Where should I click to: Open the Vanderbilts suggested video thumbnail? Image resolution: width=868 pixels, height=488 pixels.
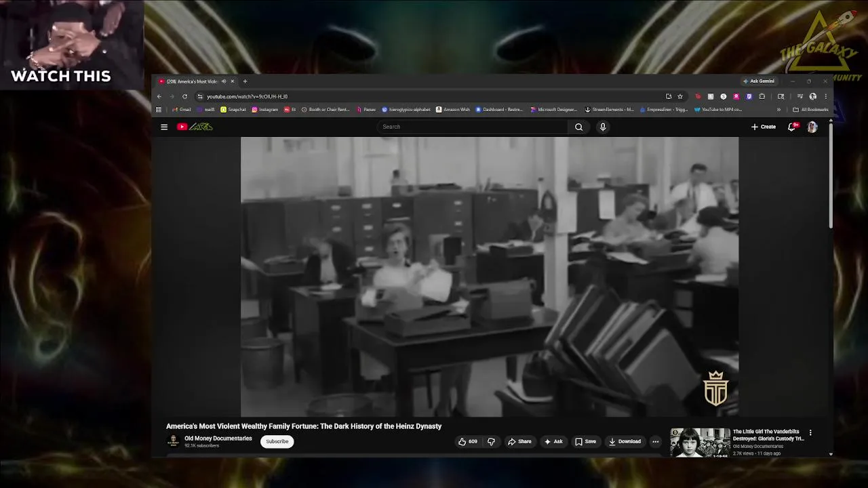pos(700,442)
